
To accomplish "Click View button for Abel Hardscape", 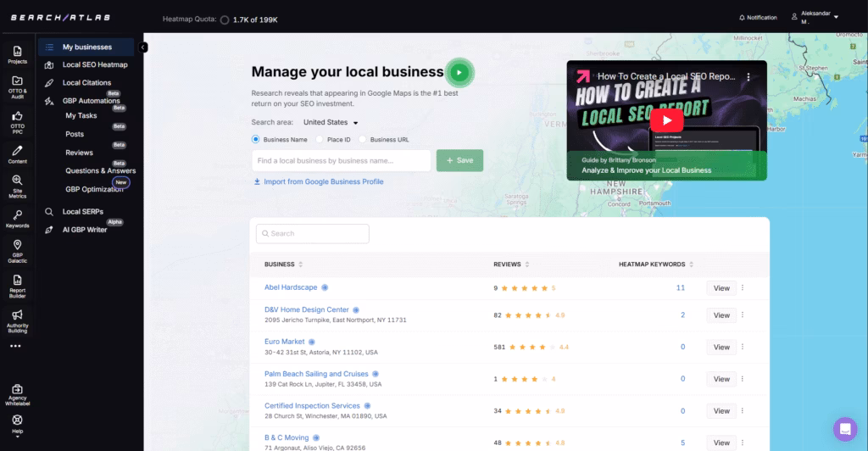I will coord(721,288).
